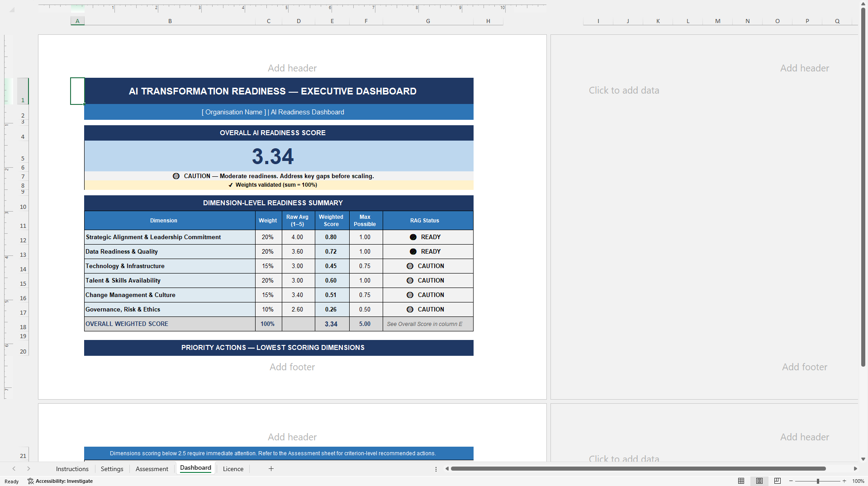This screenshot has height=486, width=868.
Task: Click total weight 100% cell
Action: pos(268,324)
